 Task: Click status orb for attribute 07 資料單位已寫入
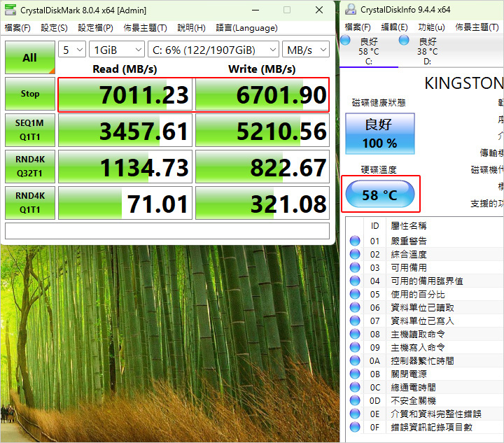(355, 321)
